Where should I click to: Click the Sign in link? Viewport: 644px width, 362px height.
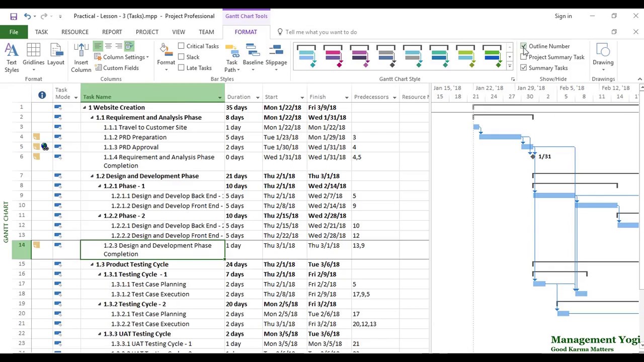pyautogui.click(x=563, y=16)
